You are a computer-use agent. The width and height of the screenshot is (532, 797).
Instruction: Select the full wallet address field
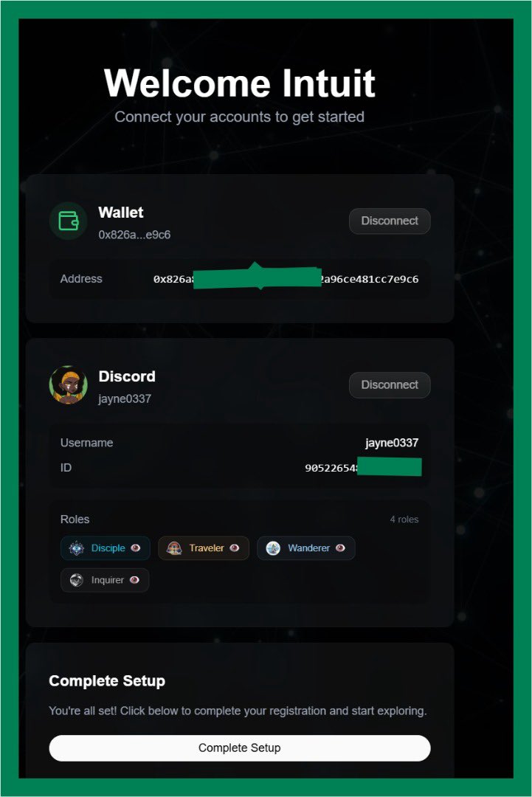pos(286,278)
